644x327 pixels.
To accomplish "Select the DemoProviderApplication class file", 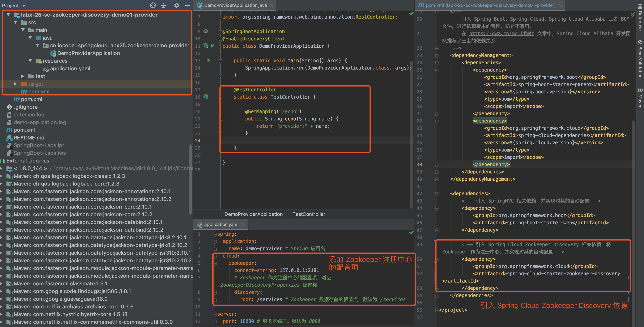I will tap(85, 53).
